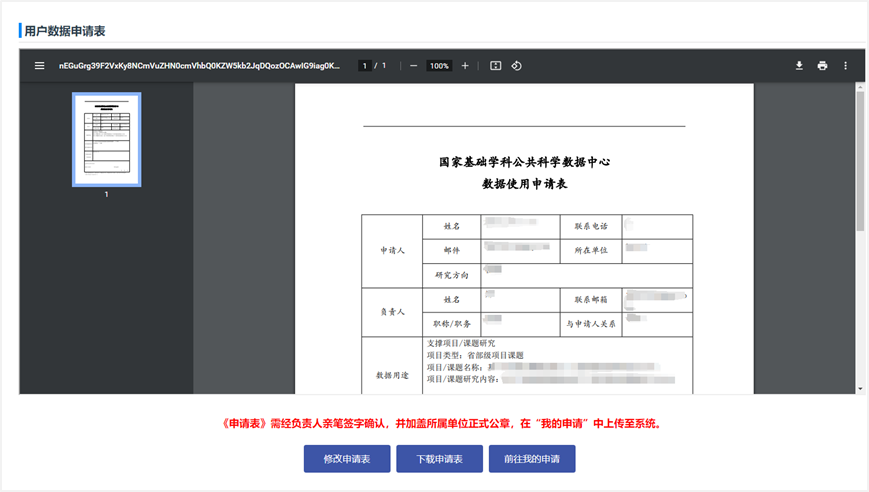Click the PDF toolbar download icon
869x492 pixels.
799,66
